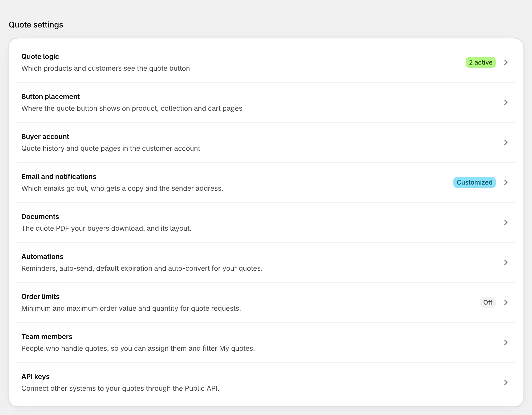The image size is (532, 415).
Task: Click the "Quote settings" page heading
Action: point(36,25)
